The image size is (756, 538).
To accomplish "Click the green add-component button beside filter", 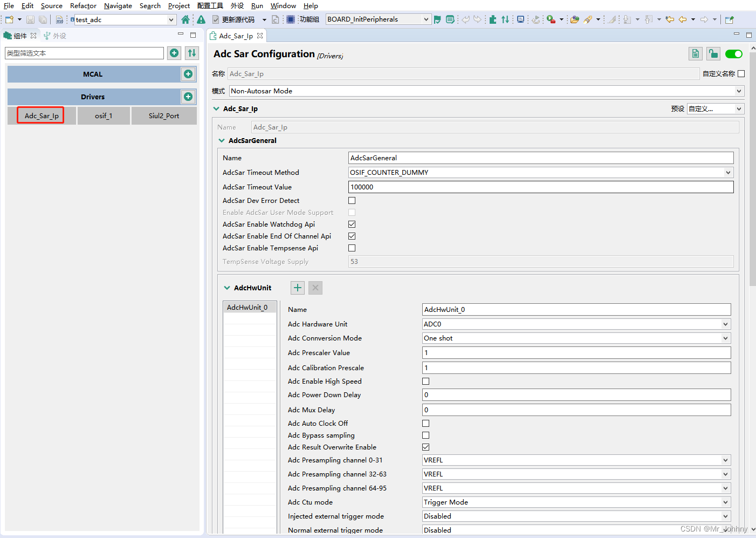I will (174, 53).
